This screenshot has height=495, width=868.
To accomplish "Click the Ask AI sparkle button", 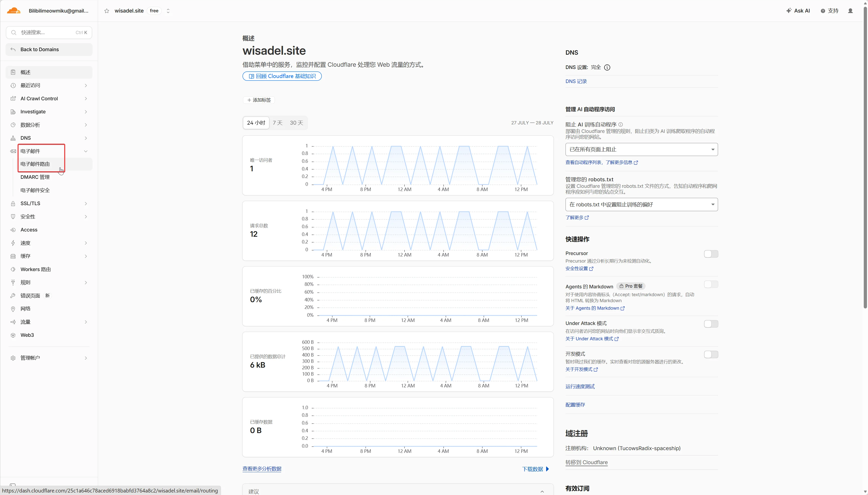I will click(798, 11).
